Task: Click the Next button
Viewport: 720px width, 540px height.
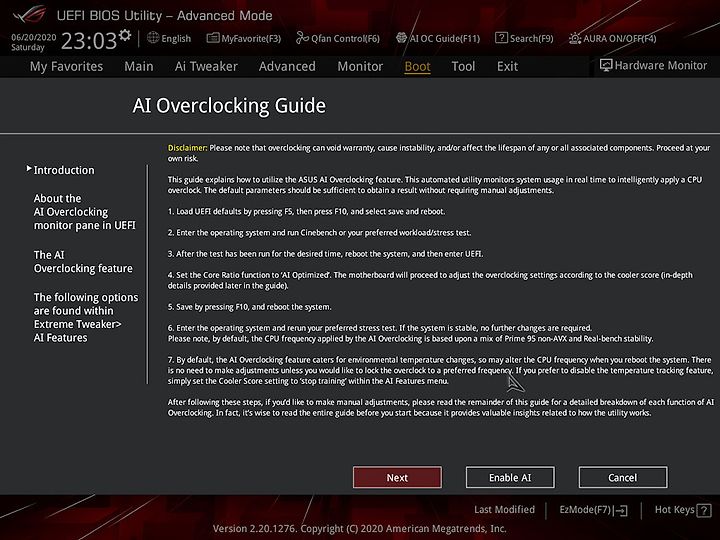Action: pyautogui.click(x=397, y=478)
